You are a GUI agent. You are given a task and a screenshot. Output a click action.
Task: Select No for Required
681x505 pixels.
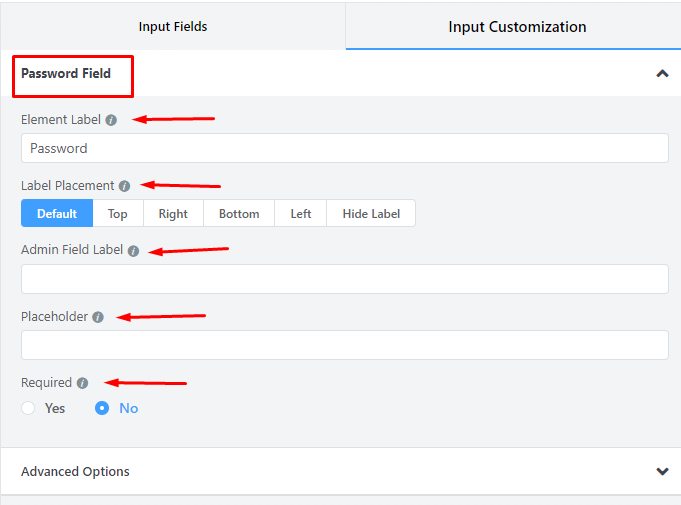click(102, 408)
